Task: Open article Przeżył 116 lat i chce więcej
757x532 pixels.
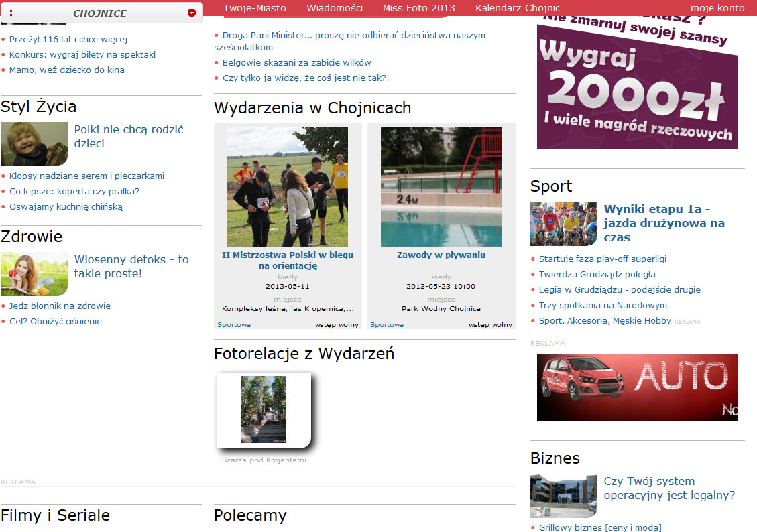Action: coord(68,39)
